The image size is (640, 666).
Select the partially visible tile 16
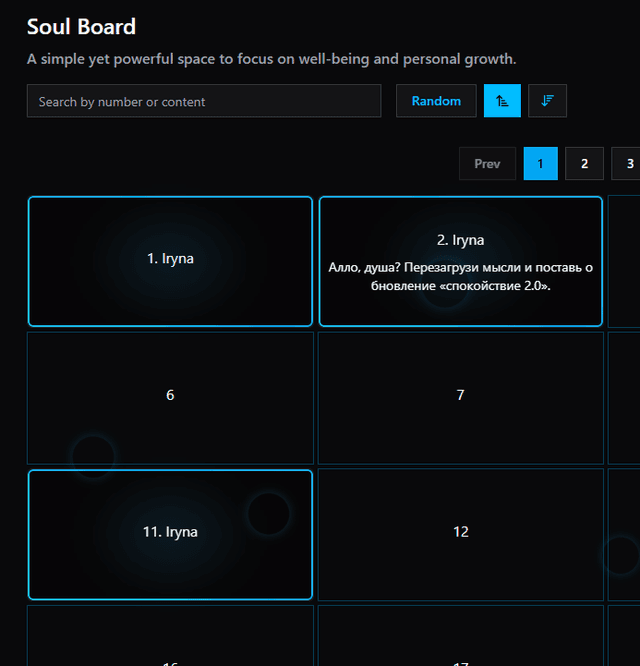170,640
